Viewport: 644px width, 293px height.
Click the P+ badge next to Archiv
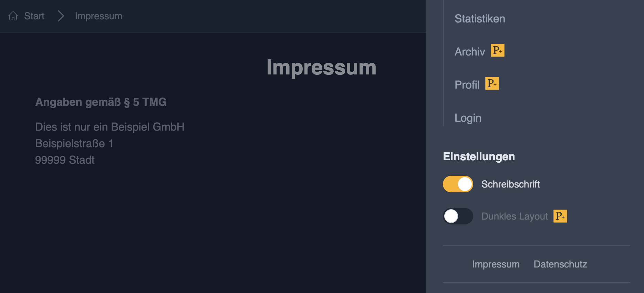[497, 50]
